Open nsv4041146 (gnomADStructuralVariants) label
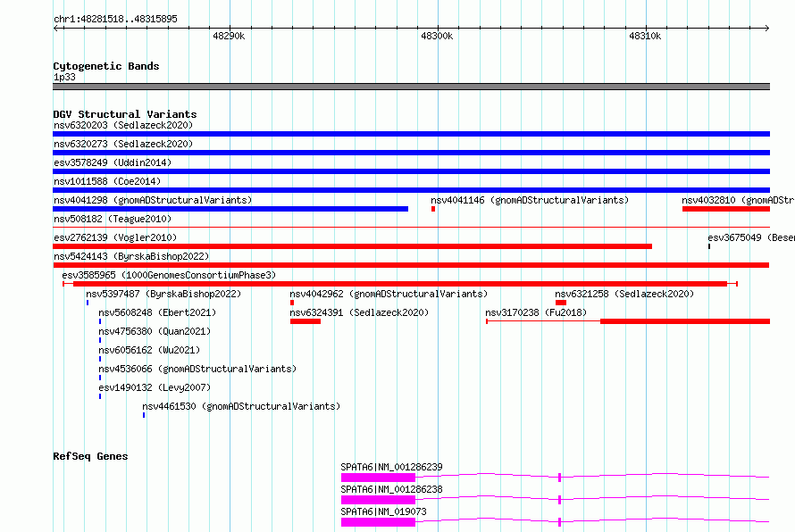Viewport: 795px width, 532px height. coord(530,200)
